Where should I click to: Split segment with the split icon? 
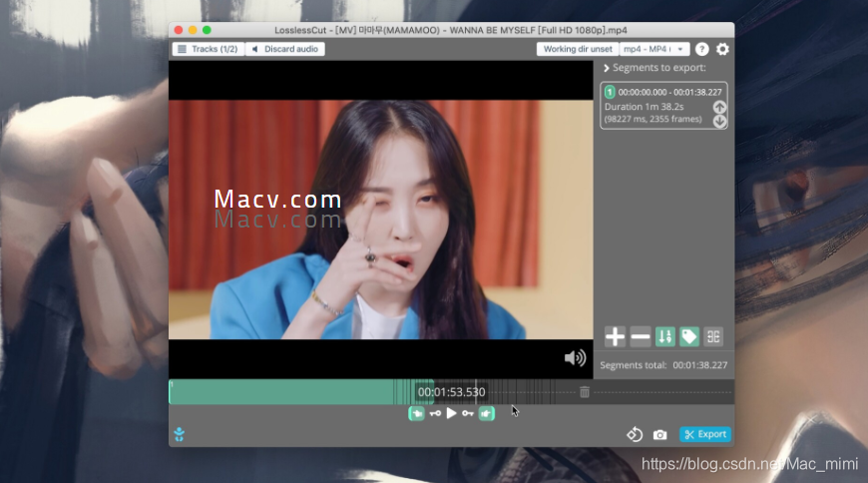coord(713,336)
